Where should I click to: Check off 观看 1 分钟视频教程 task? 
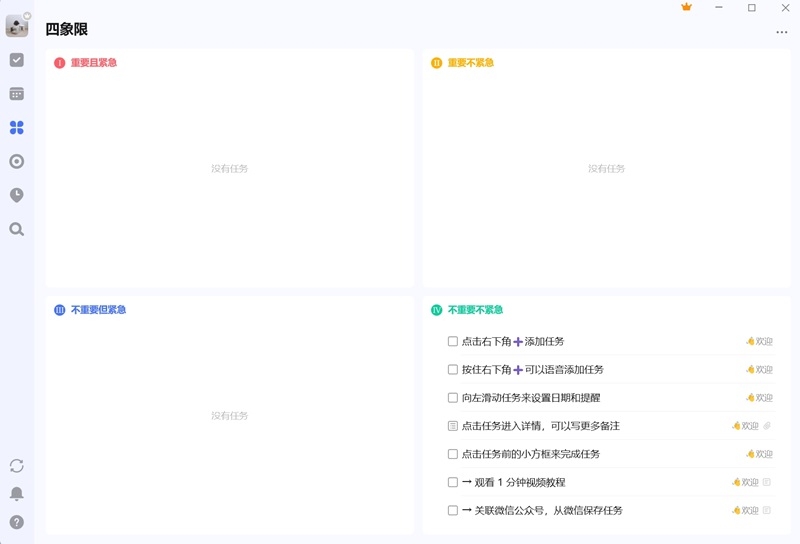(453, 482)
